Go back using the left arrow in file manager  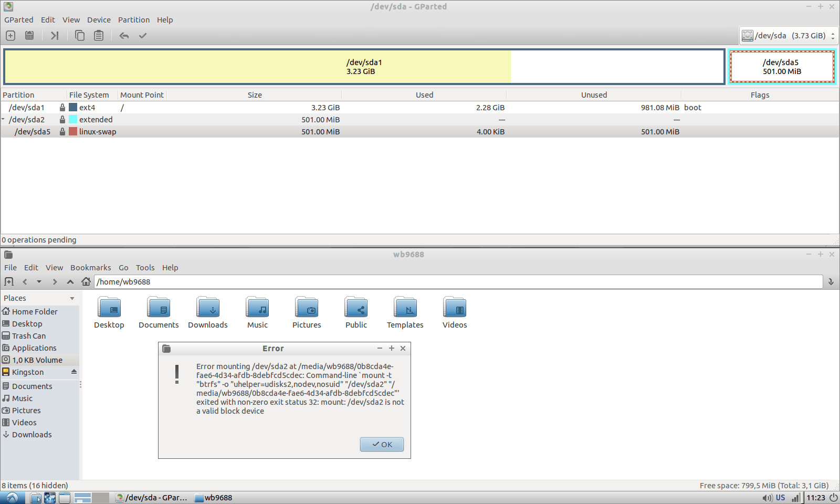(25, 282)
